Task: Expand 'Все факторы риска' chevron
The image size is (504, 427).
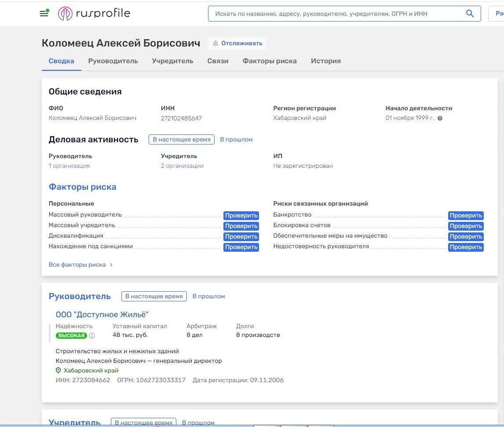Action: pos(111,265)
